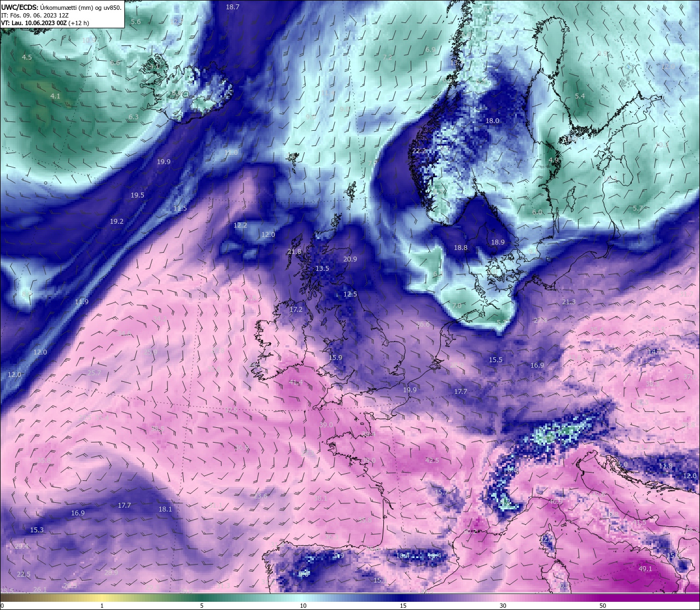Click the value label 17.2 in the Irish Sea
700x610 pixels.
point(296,310)
